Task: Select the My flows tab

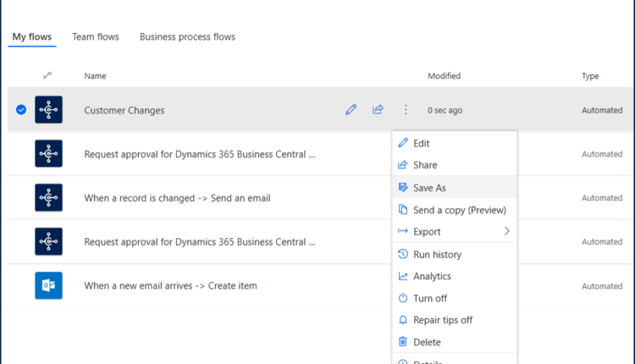Action: coord(32,37)
